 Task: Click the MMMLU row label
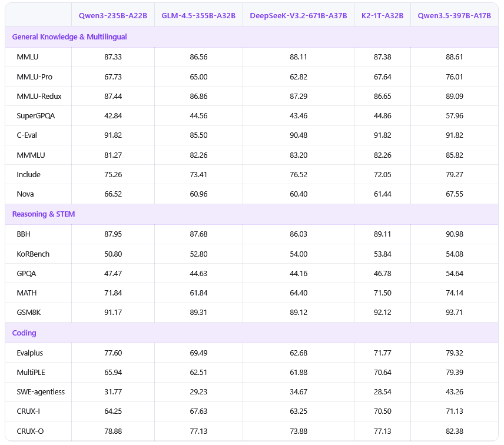point(31,155)
